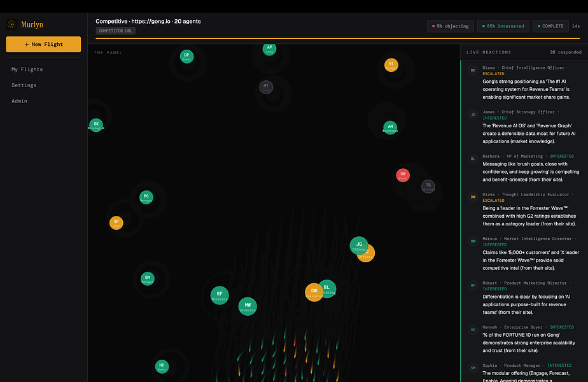Click the DW avatar in Live Reactions
Image resolution: width=588 pixels, height=382 pixels.
pyautogui.click(x=473, y=197)
